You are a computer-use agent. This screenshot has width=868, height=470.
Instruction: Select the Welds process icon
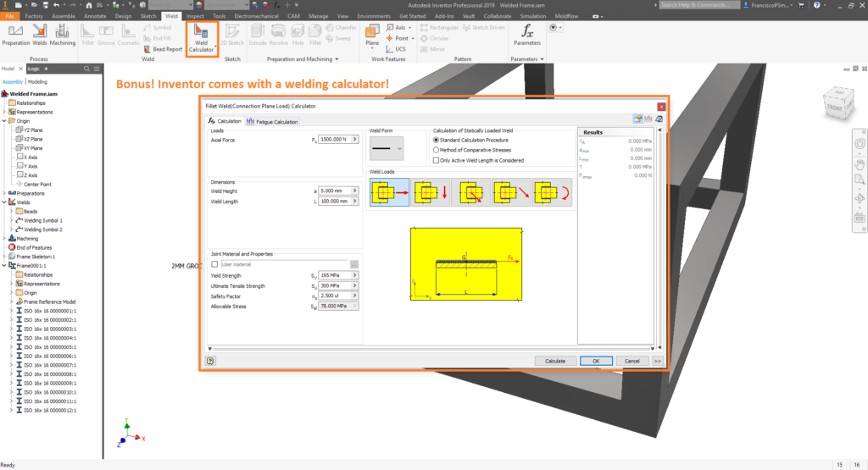click(x=40, y=35)
